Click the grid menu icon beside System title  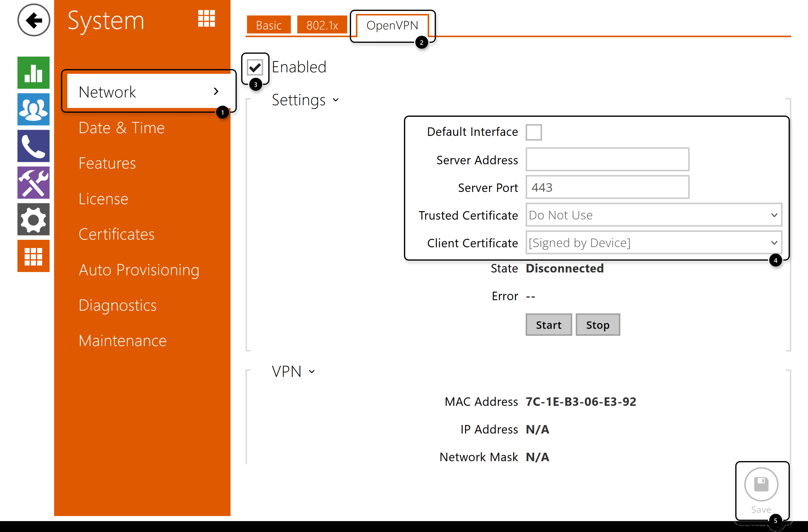tap(206, 18)
